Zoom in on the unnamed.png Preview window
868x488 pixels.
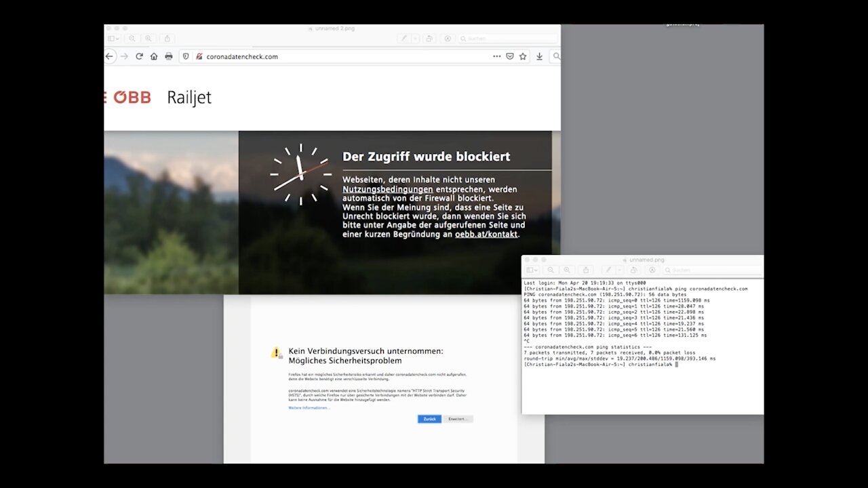point(567,270)
